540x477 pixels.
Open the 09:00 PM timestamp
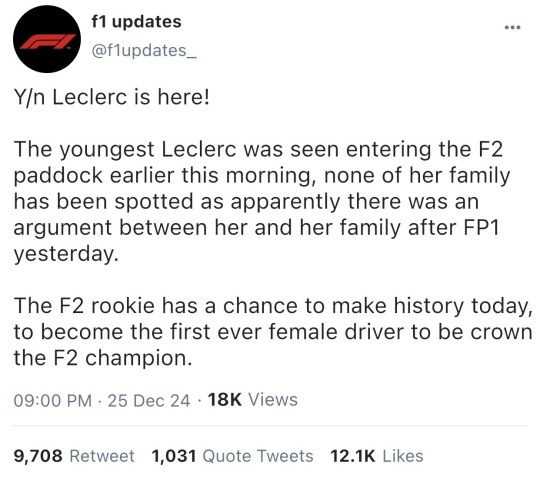(53, 401)
